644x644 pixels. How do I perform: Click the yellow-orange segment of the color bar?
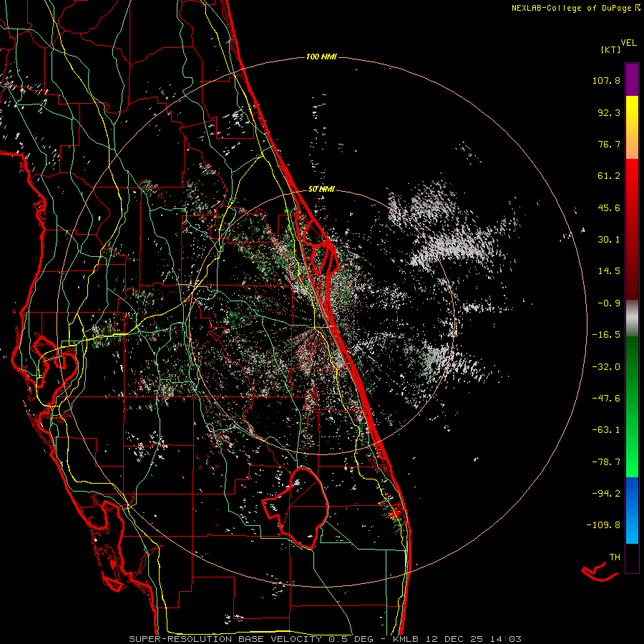632,127
